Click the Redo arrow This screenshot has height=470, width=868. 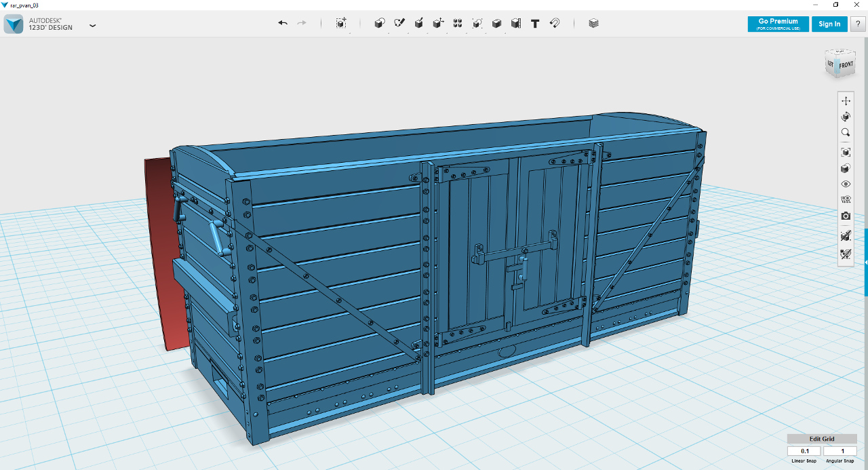[302, 23]
